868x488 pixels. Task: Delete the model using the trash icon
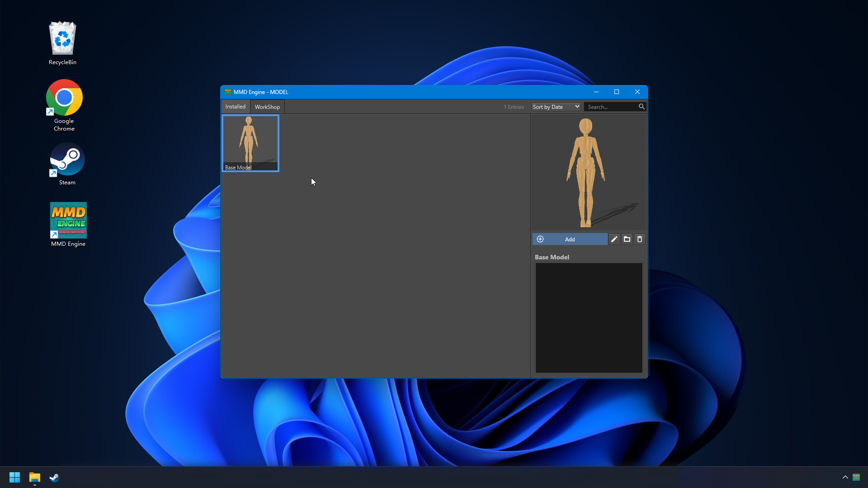[x=640, y=239]
